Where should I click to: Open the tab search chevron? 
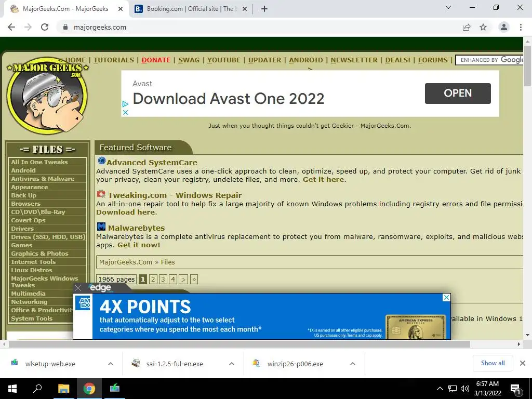448,7
